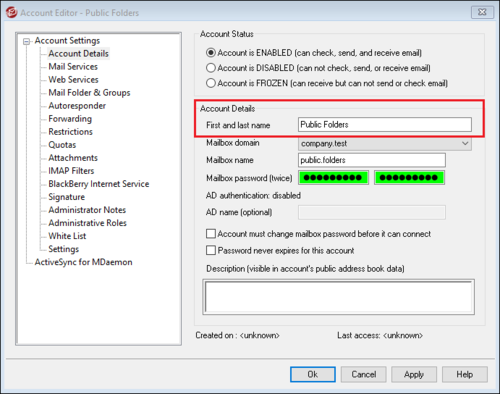Image resolution: width=500 pixels, height=394 pixels.
Task: Select Attachments in the tree
Action: 73,158
